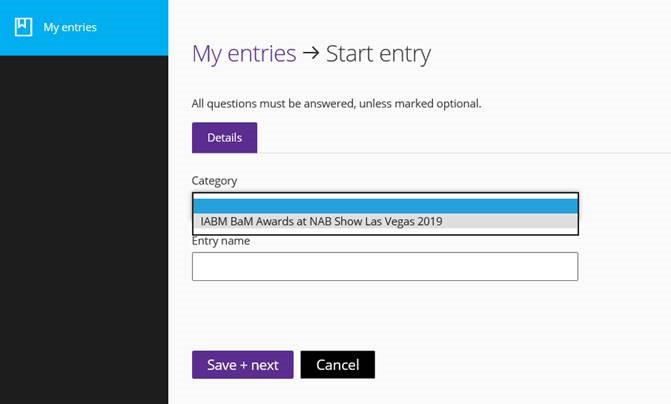Click into the Entry name text field
671x404 pixels.
385,266
